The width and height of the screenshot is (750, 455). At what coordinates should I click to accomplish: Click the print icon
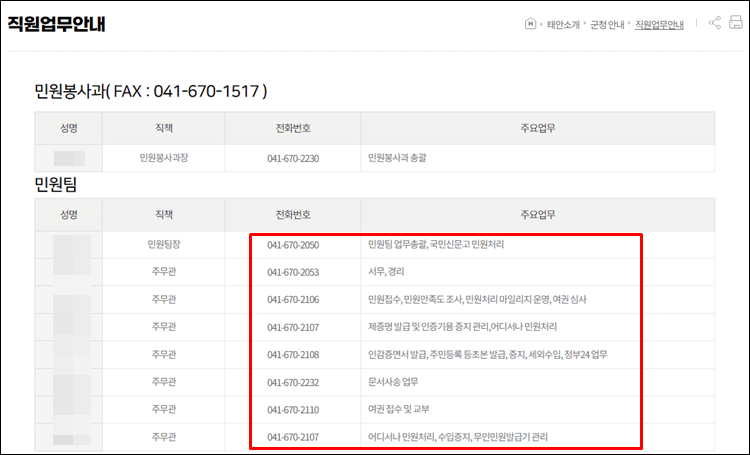[736, 22]
